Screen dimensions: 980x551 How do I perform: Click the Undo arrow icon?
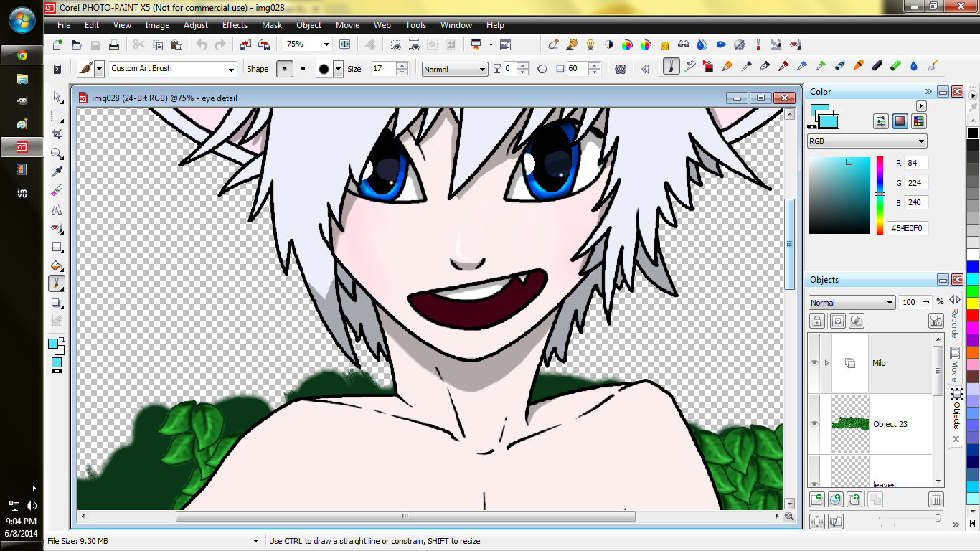pyautogui.click(x=201, y=44)
